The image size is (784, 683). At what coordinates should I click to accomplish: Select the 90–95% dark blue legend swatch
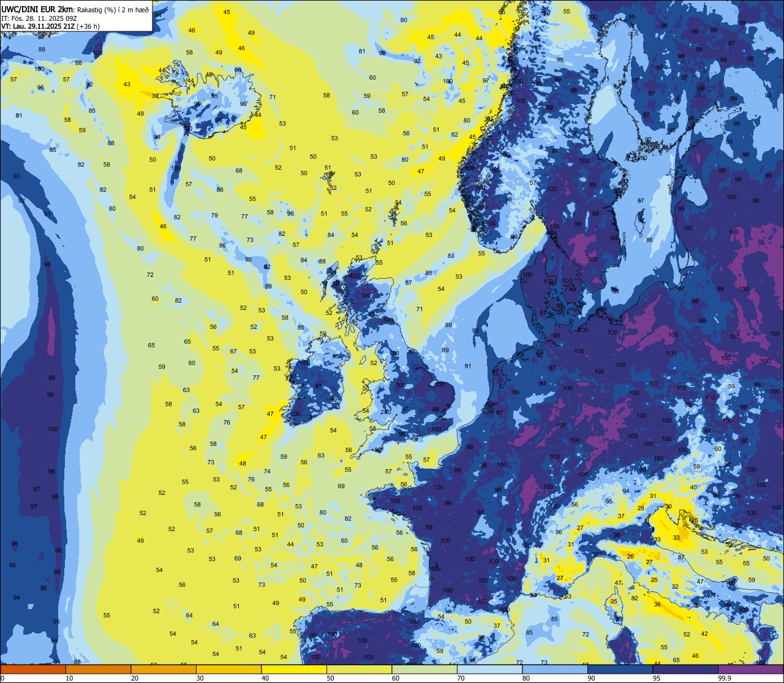pyautogui.click(x=620, y=669)
